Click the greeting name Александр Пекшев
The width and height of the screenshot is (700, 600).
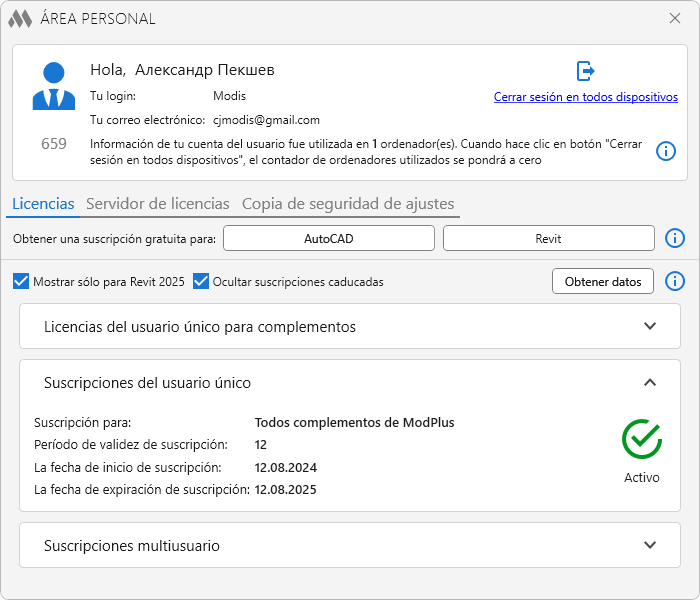(x=204, y=70)
